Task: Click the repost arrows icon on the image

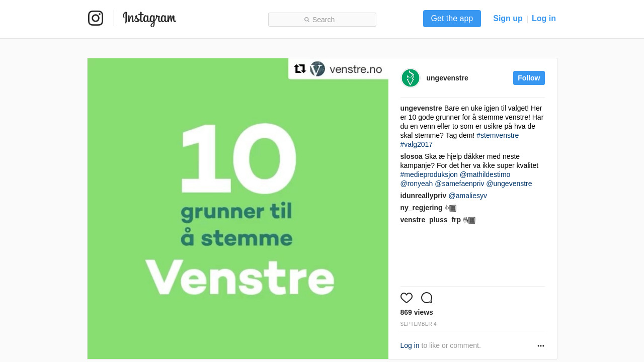Action: (300, 69)
